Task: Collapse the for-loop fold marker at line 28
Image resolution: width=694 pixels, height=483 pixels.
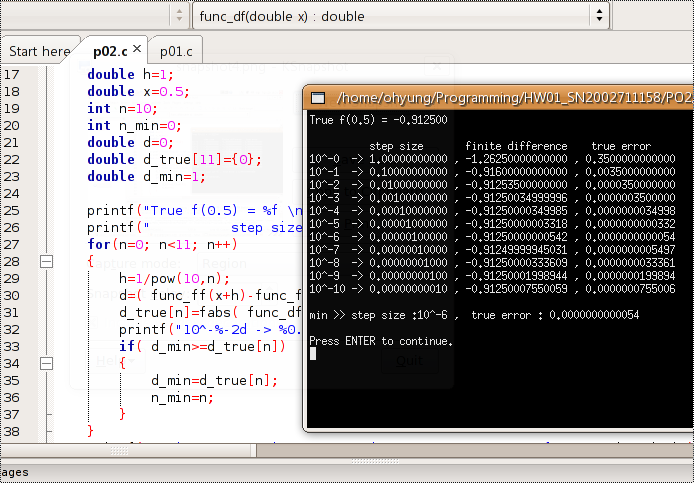Action: pyautogui.click(x=46, y=261)
